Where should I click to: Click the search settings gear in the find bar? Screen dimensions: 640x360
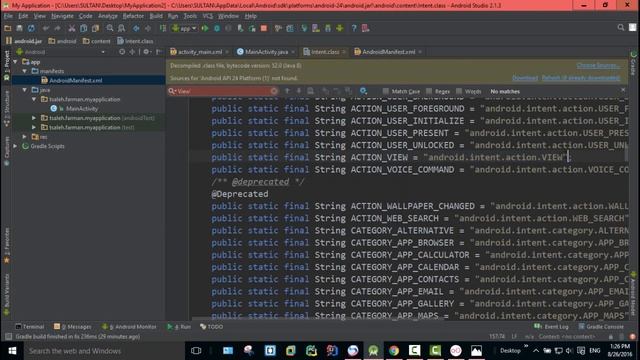click(x=363, y=91)
